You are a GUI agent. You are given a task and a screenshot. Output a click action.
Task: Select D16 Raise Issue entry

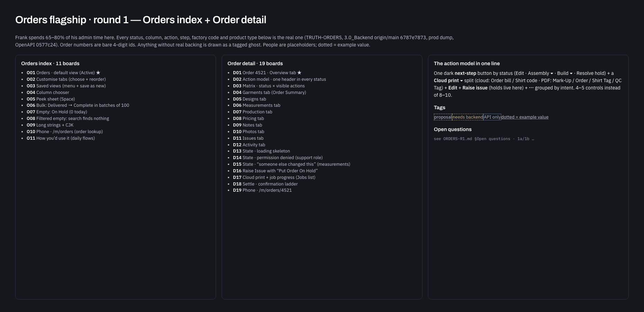[x=275, y=171]
